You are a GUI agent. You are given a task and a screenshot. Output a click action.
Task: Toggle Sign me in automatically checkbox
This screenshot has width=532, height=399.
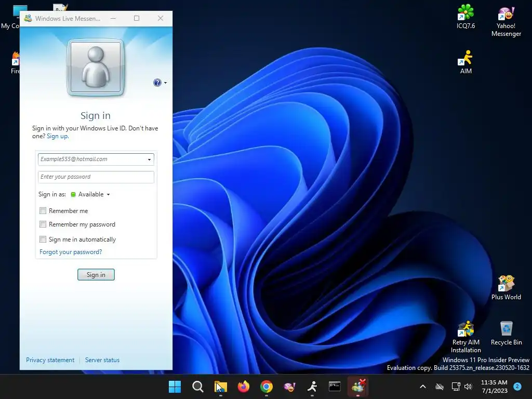pyautogui.click(x=43, y=239)
